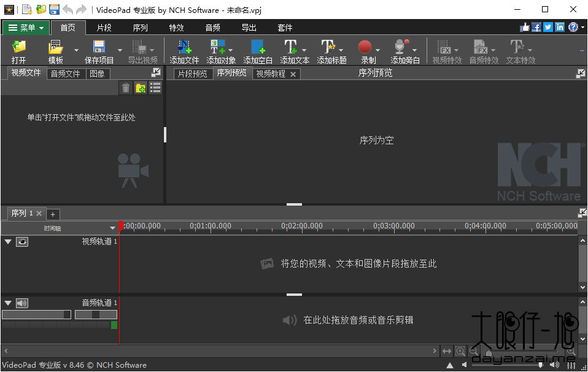
Task: Switch to the 导出 ribbon tab
Action: [249, 28]
